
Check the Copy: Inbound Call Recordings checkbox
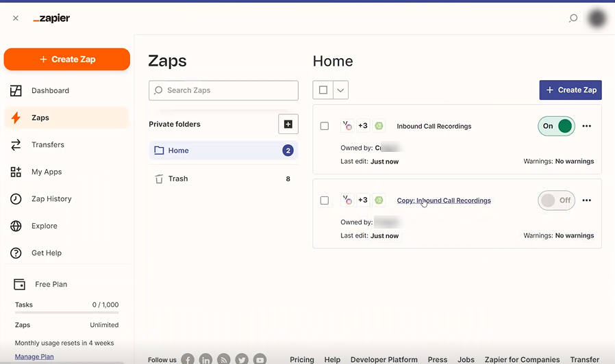[x=325, y=200]
